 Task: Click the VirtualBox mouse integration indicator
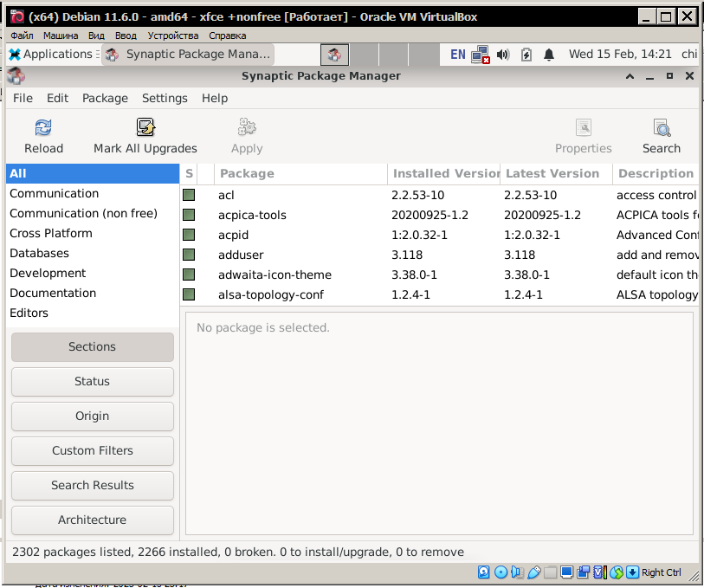point(617,572)
